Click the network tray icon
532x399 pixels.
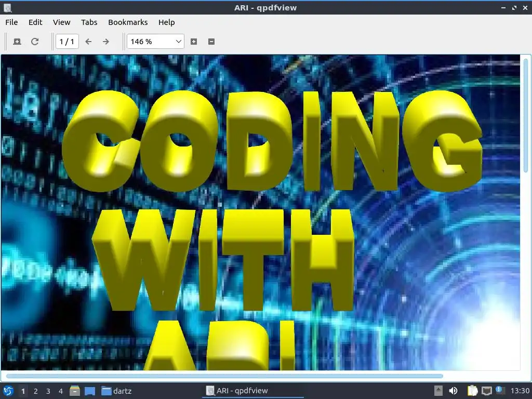tap(487, 391)
